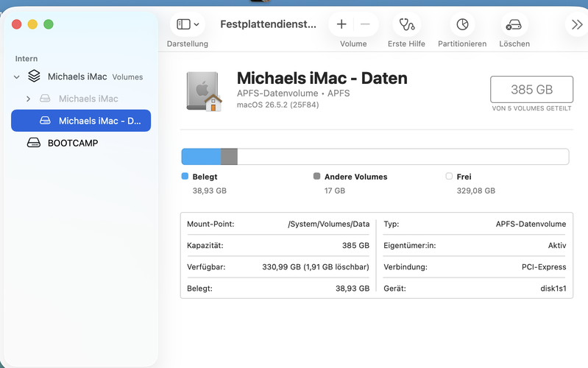Minimize the window with the yellow button

click(x=32, y=24)
